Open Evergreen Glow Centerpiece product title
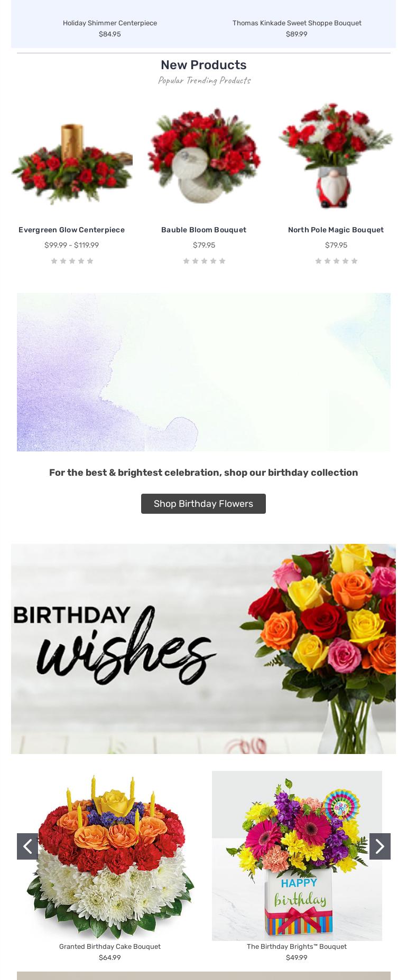The width and height of the screenshot is (407, 980). coord(71,230)
